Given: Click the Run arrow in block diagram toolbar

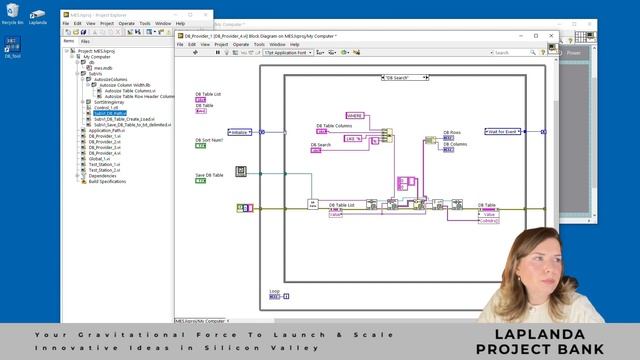Looking at the screenshot, I should [x=195, y=52].
